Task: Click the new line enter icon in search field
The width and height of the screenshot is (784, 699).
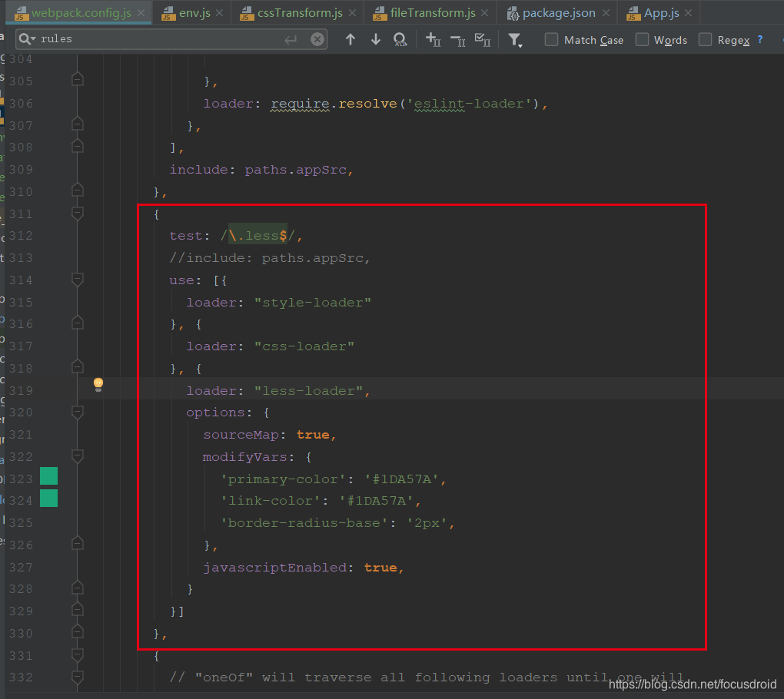Action: [291, 39]
